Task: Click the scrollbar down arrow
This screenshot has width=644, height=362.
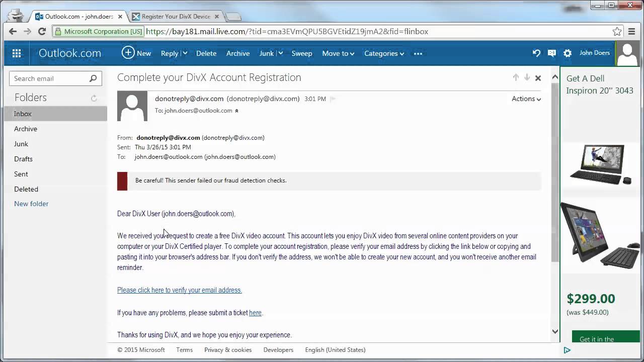Action: (x=555, y=331)
